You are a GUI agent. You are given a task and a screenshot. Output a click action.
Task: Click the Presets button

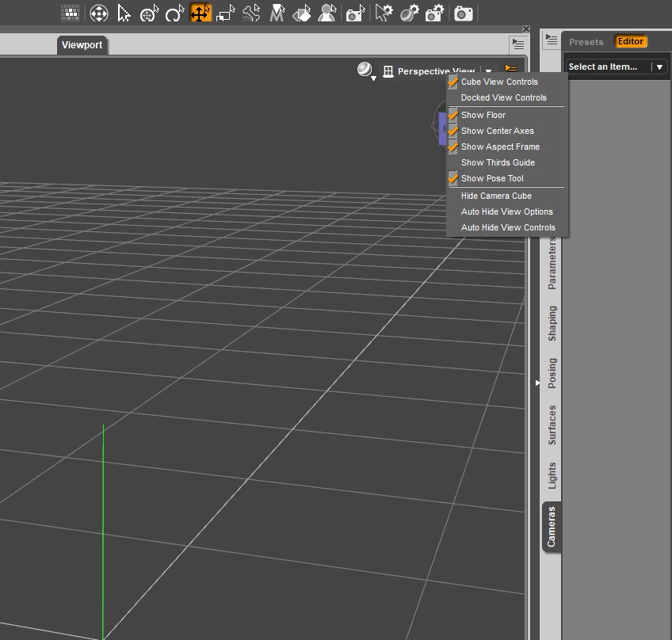point(586,41)
